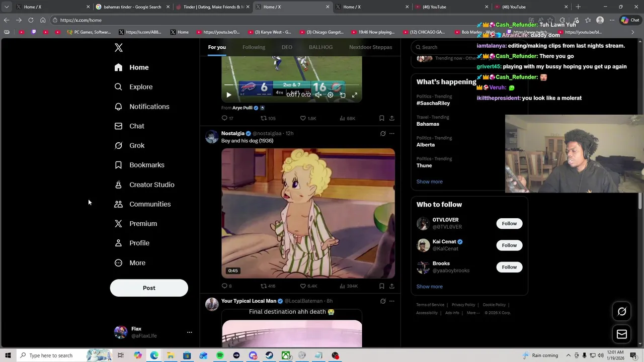Open account menu dots next to Flax
The height and width of the screenshot is (362, 644).
pos(190,332)
